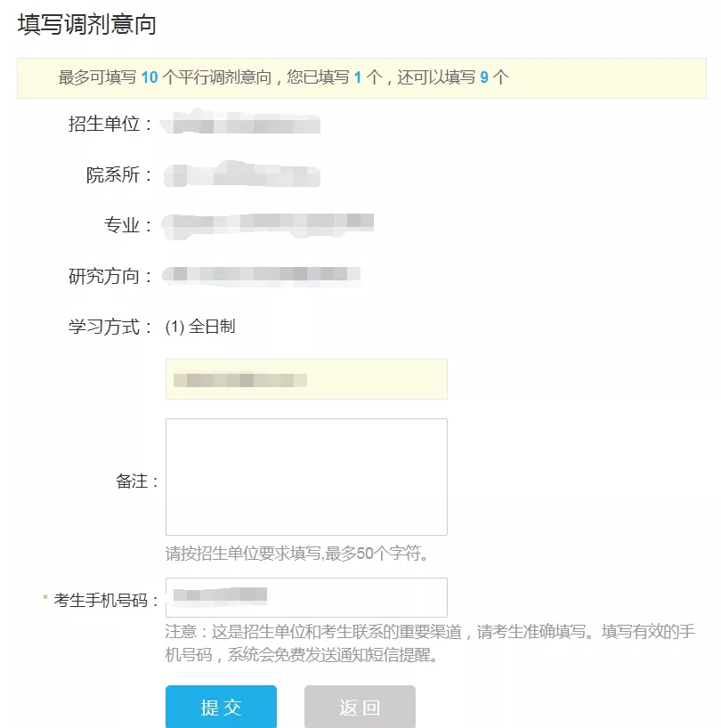Click the 学习方式 label
721x728 pixels.
coord(105,327)
